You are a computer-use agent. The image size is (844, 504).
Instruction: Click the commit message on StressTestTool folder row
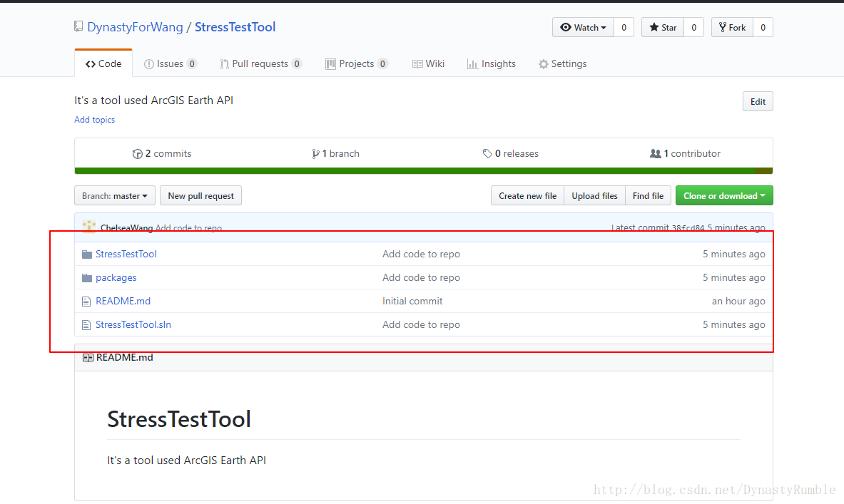(x=421, y=254)
